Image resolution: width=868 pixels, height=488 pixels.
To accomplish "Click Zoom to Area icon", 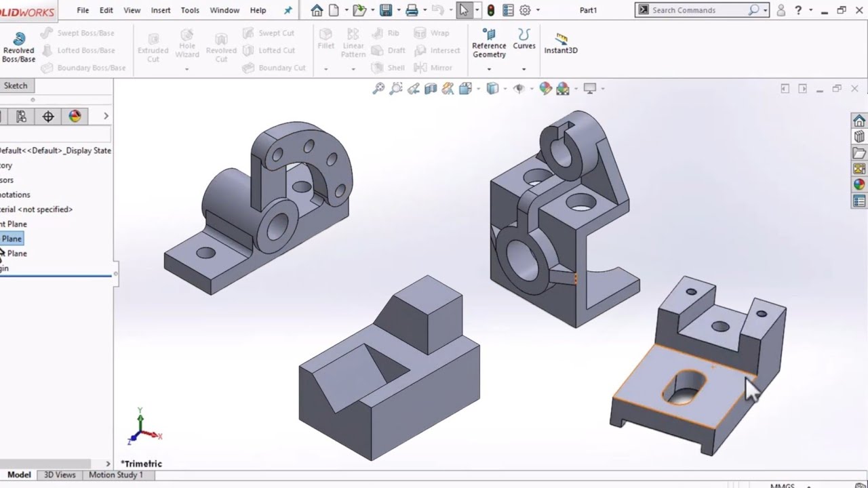I will tap(396, 89).
